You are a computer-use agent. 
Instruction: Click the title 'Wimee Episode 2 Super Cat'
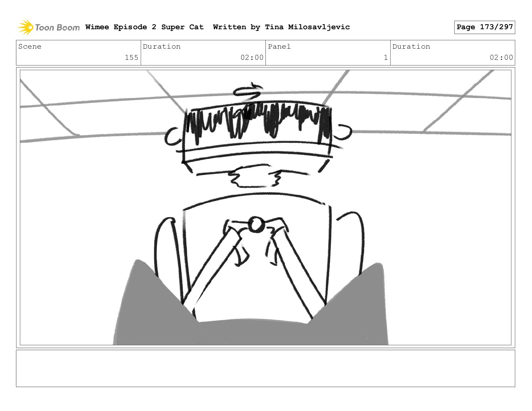[144, 27]
